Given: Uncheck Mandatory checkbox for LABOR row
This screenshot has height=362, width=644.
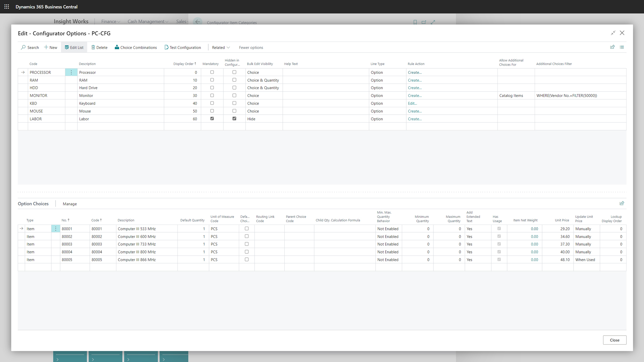Looking at the screenshot, I should click(212, 119).
